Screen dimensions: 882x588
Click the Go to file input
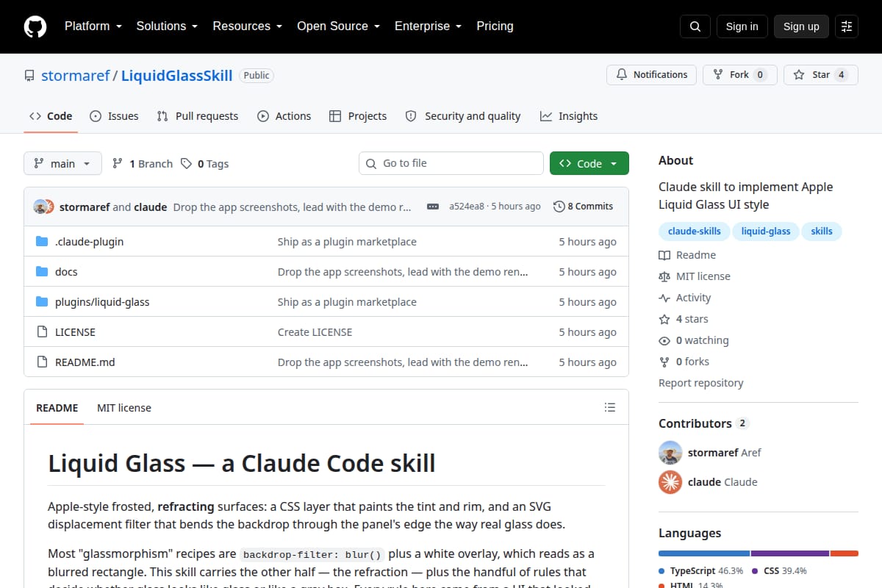[x=451, y=163]
